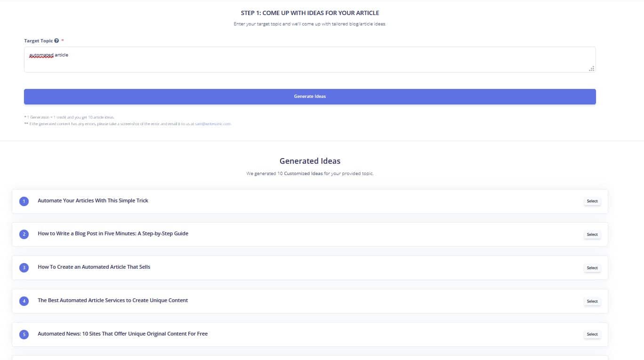Click 'How To Create an Automated Article' title text
644x360 pixels.
click(94, 267)
